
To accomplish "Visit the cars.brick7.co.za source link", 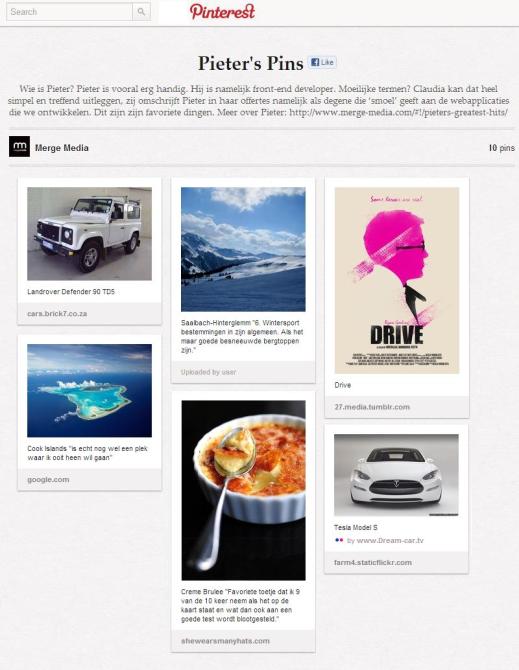I will 57,314.
